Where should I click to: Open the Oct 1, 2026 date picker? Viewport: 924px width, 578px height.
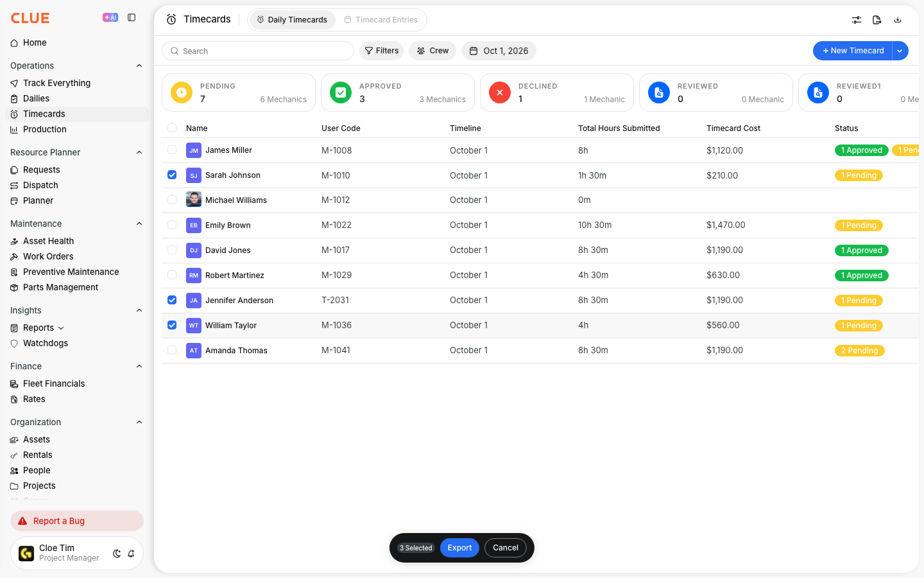tap(499, 51)
